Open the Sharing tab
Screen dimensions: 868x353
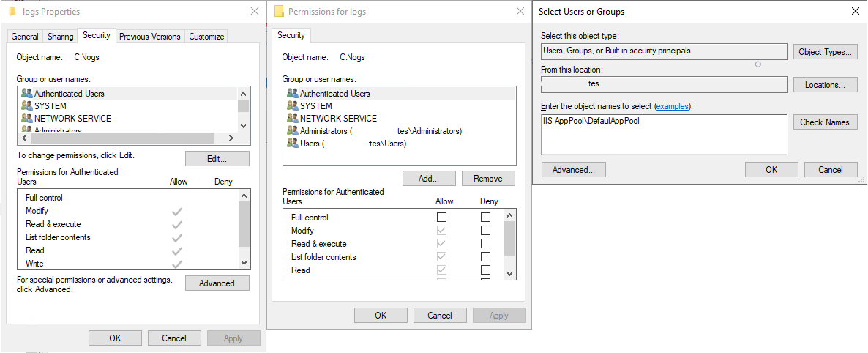click(x=60, y=37)
